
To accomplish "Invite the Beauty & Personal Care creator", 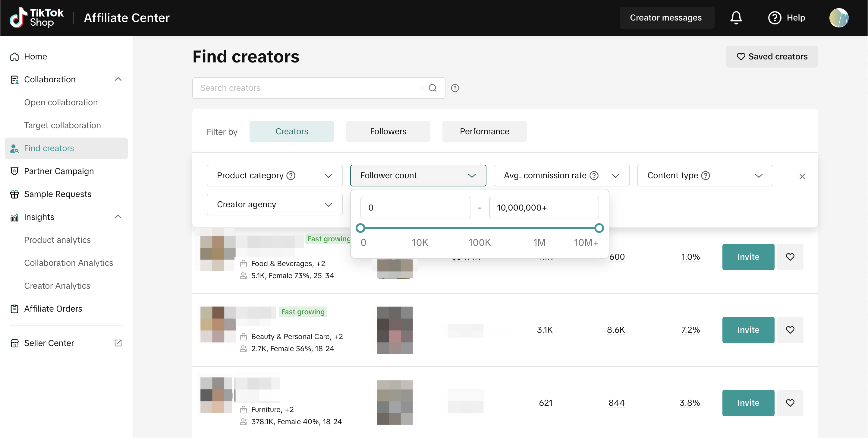I will pos(748,330).
